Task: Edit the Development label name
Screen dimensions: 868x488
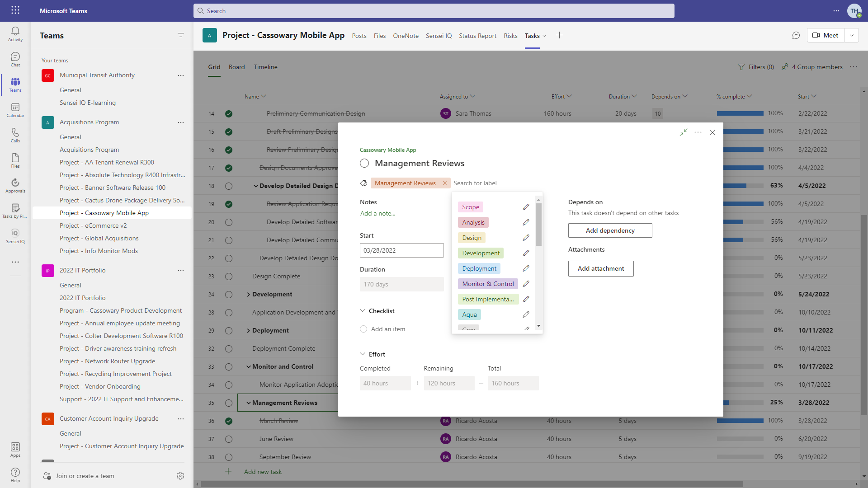Action: click(526, 253)
